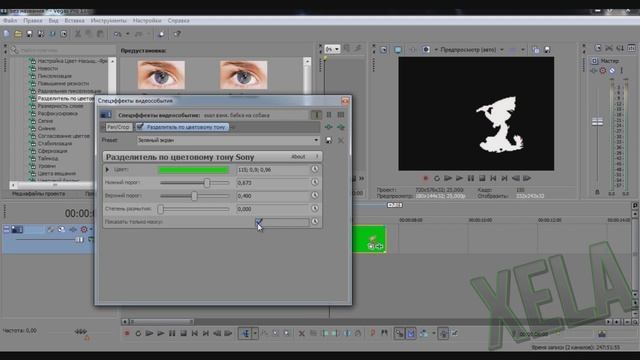Select Стабилизация in the effects list
This screenshot has width=640, height=360.
click(x=55, y=143)
